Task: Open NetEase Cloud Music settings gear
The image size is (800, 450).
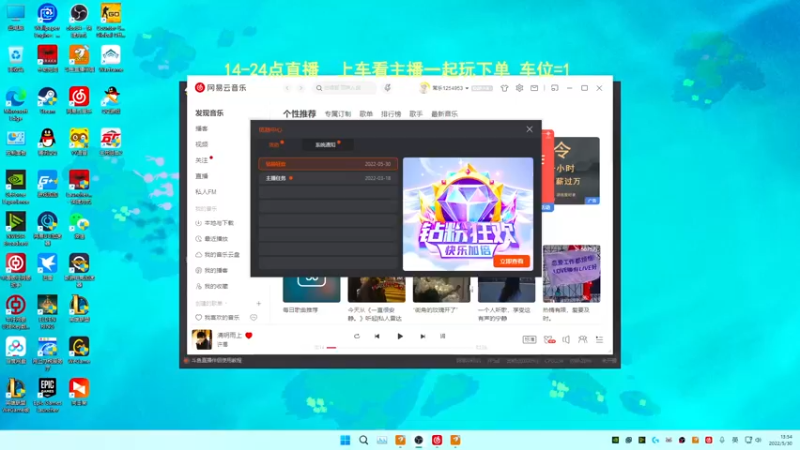Action: coord(519,88)
